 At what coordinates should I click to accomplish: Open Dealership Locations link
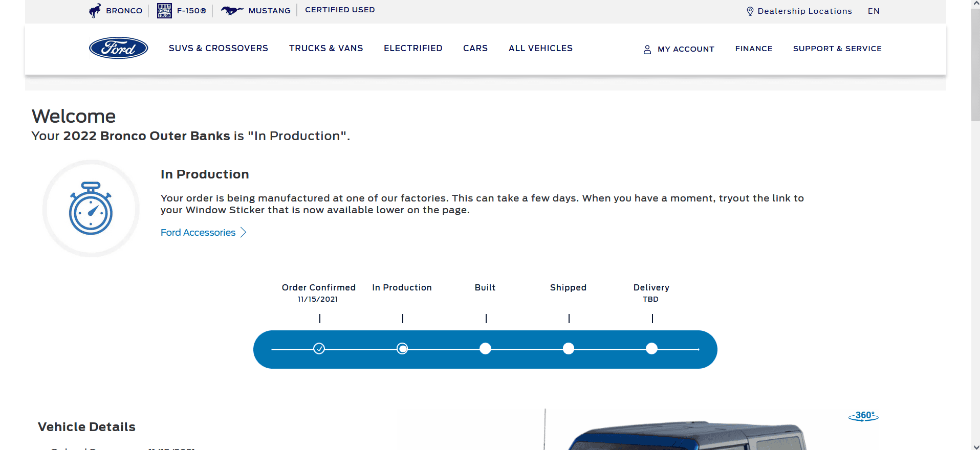[805, 11]
